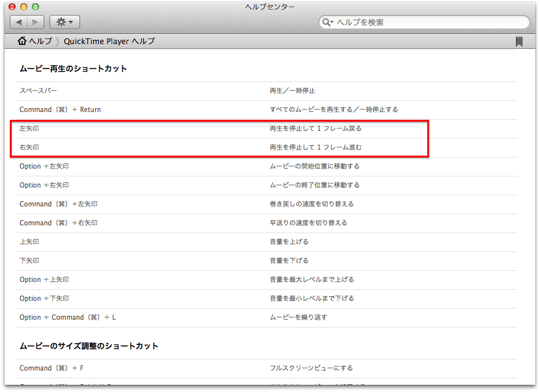Go back with the left arrow button

(19, 22)
